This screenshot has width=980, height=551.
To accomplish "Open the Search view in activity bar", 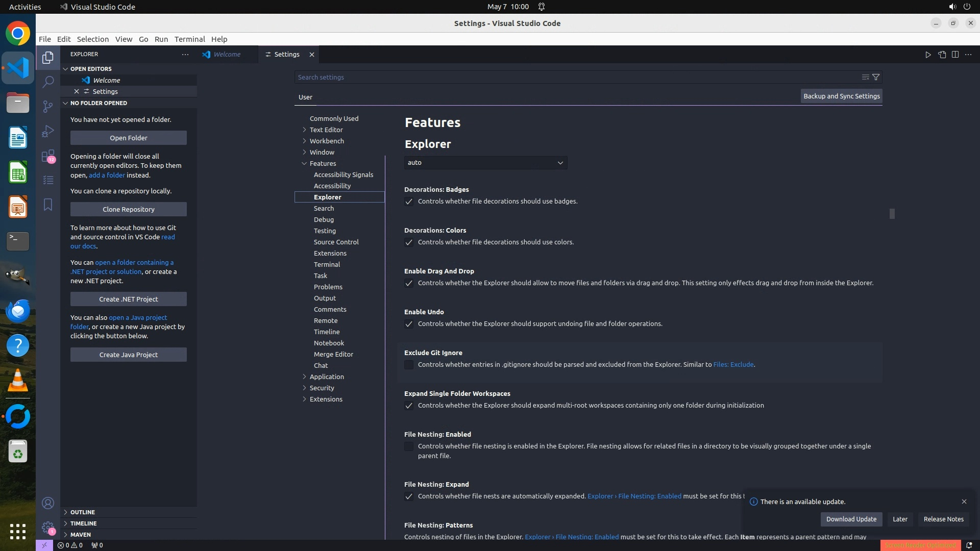I will 48,82.
